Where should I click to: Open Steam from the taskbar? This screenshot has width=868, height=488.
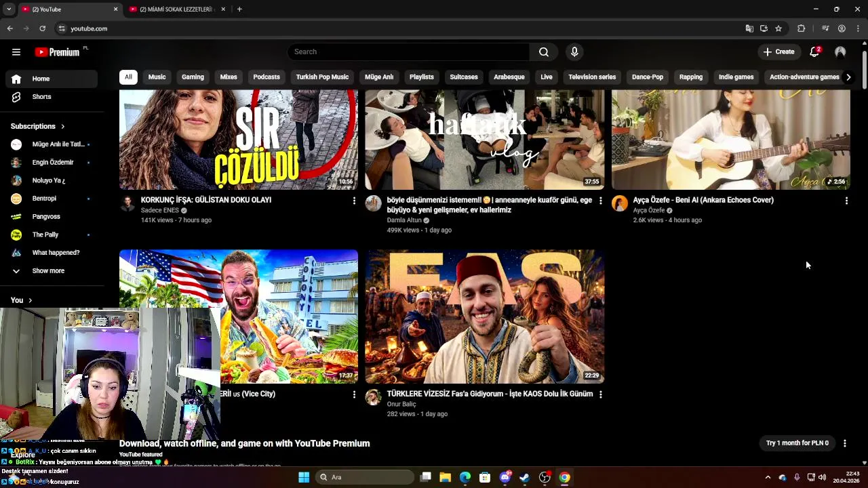525,477
